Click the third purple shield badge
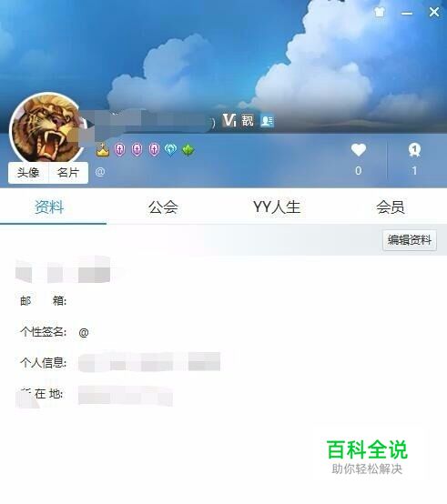Screen dimensions: 447x504 point(154,150)
